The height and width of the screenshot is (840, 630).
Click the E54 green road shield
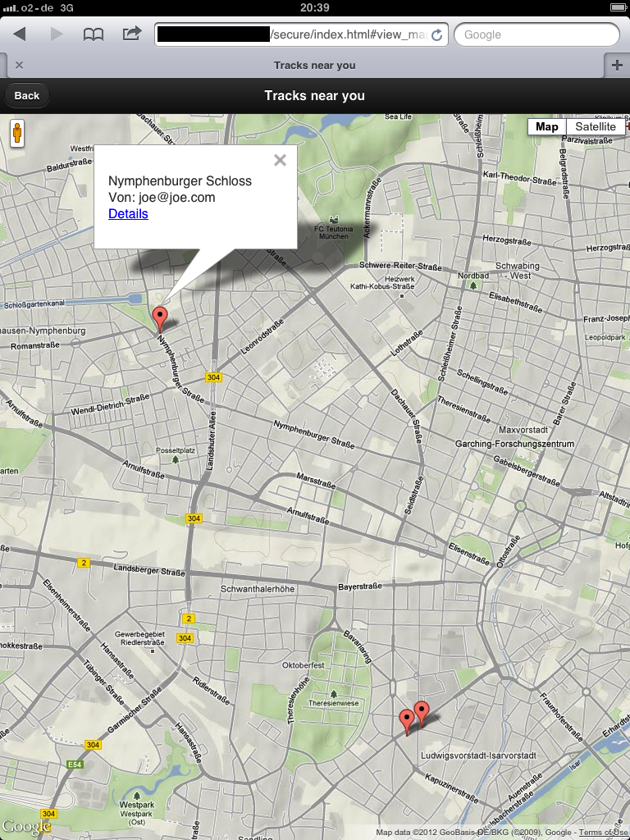75,764
